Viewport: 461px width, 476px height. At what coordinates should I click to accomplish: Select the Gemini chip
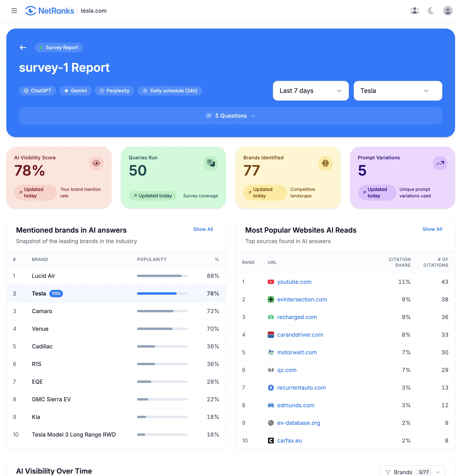click(x=75, y=91)
